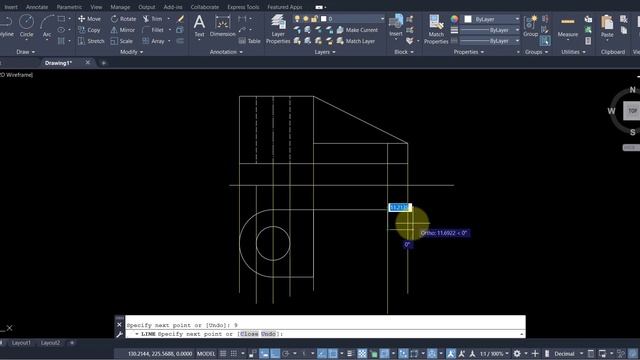This screenshot has width=640, height=360.
Task: Expand the Properties panel
Action: coord(469,52)
